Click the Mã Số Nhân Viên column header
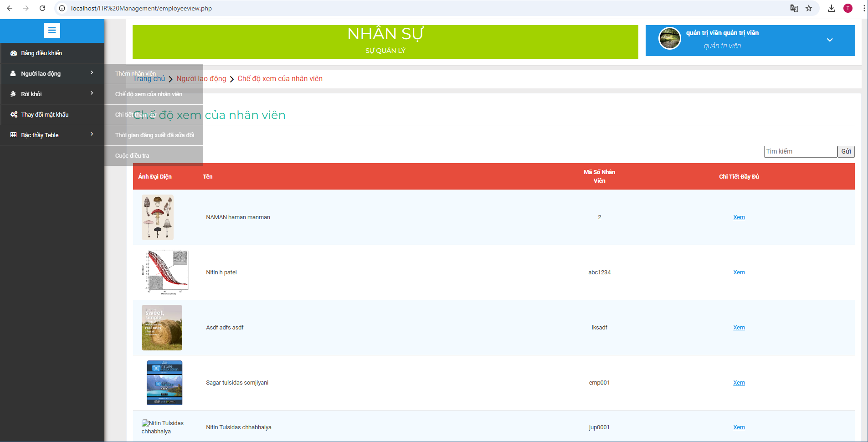Viewport: 868px width, 442px height. (x=600, y=176)
